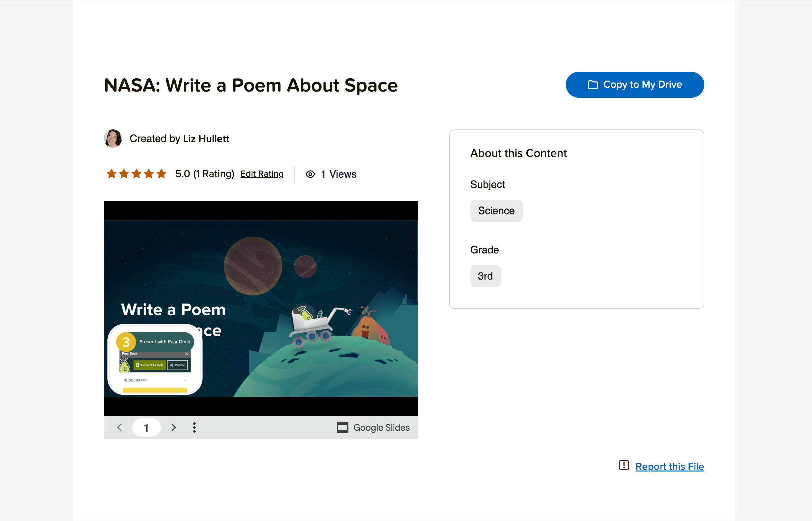This screenshot has width=812, height=521.
Task: Click the eye views icon
Action: pyautogui.click(x=310, y=174)
